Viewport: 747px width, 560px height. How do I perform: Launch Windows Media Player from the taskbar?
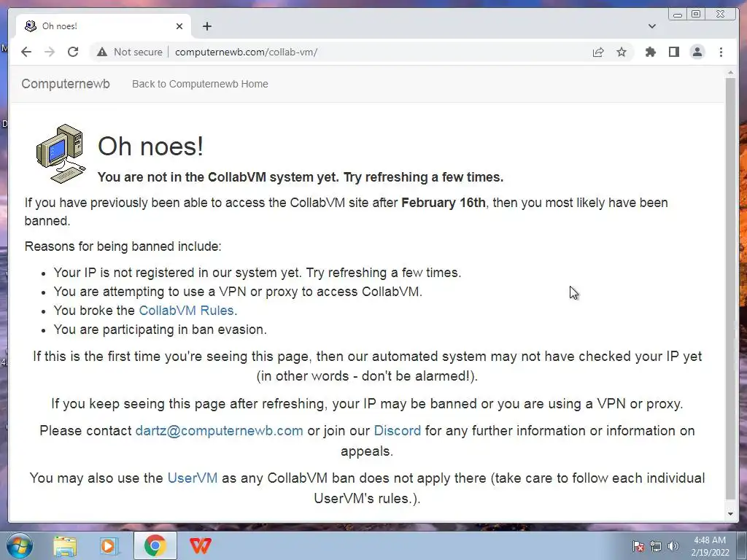tap(109, 545)
